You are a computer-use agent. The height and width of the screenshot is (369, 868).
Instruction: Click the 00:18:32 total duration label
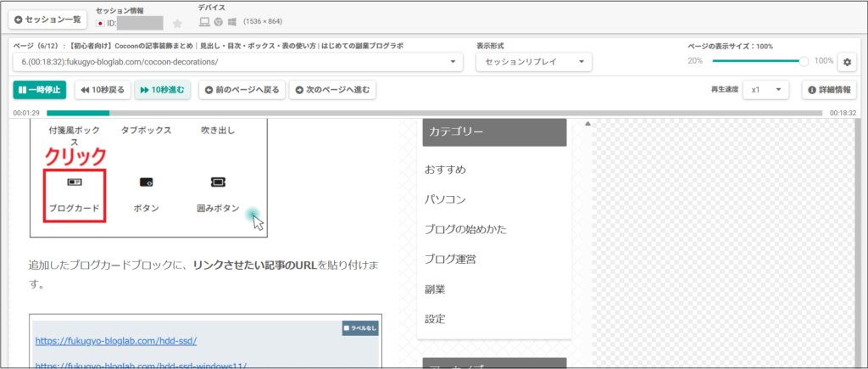[843, 113]
